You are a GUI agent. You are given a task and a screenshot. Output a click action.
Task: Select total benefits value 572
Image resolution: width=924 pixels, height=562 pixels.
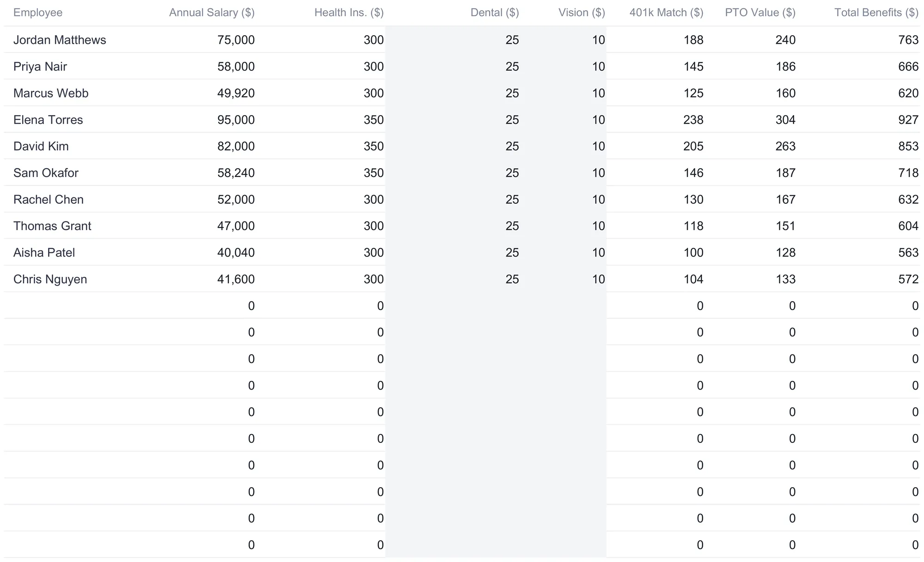pyautogui.click(x=908, y=279)
